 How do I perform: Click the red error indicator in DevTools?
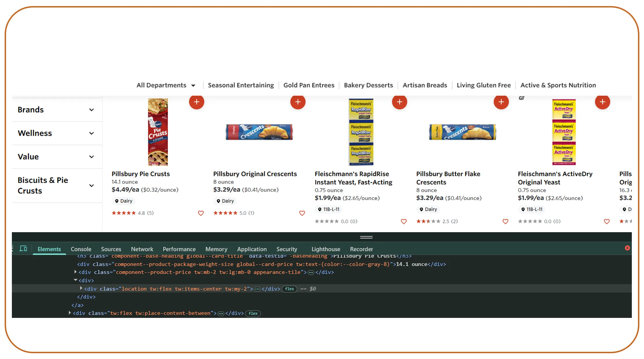point(627,248)
